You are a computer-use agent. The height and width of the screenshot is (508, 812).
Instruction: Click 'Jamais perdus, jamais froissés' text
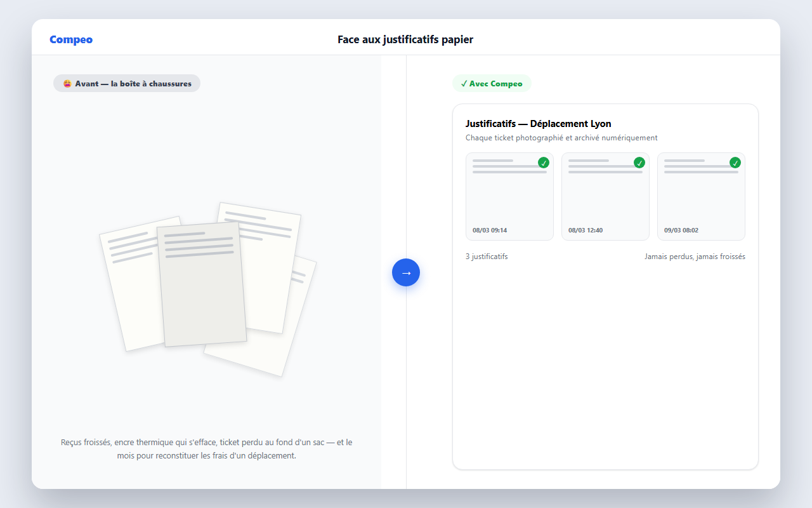pyautogui.click(x=695, y=257)
